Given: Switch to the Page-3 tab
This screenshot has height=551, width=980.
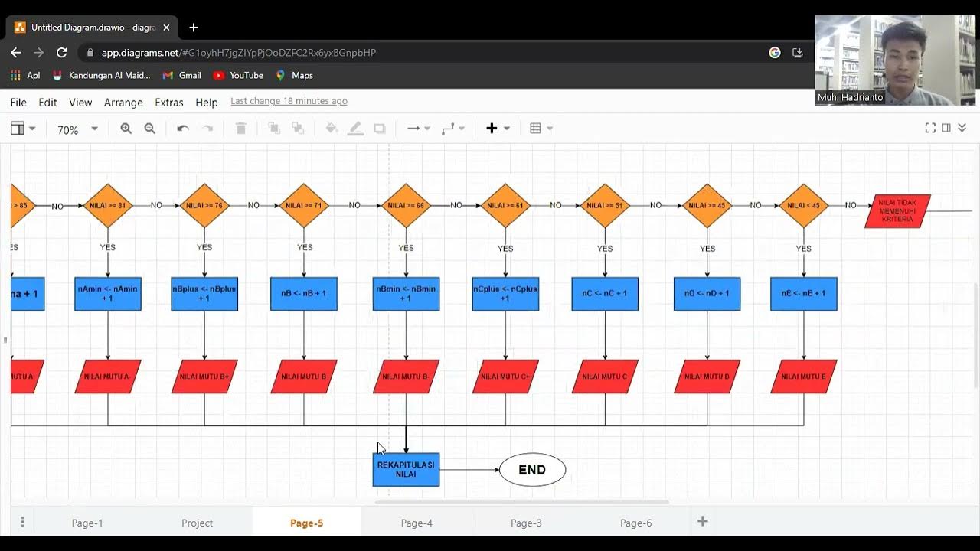Looking at the screenshot, I should [x=526, y=523].
